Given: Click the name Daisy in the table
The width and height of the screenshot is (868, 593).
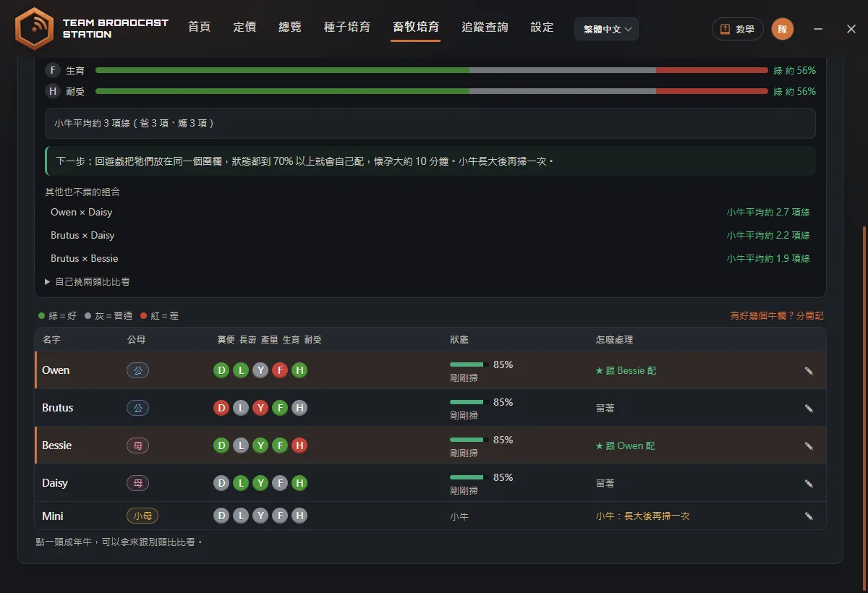Looking at the screenshot, I should tap(55, 483).
